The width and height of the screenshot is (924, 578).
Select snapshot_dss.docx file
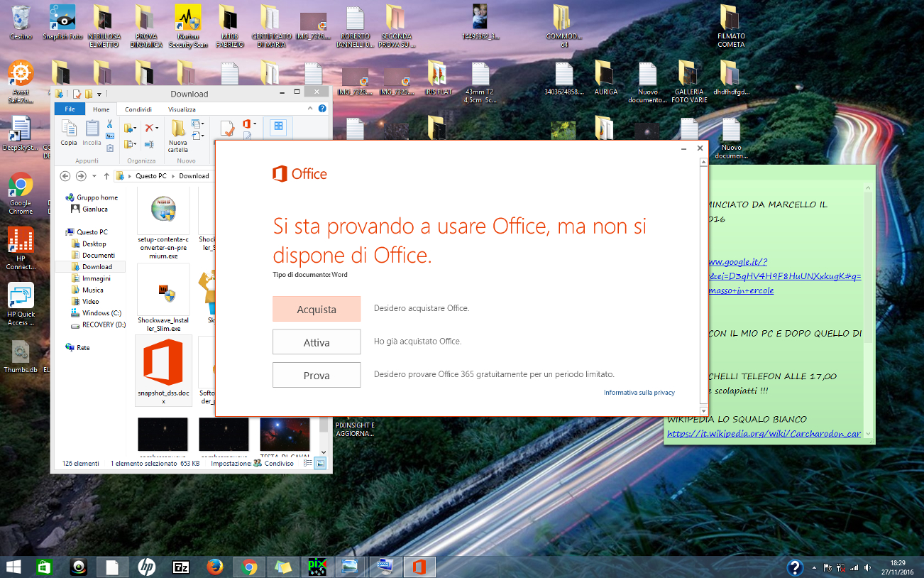163,371
